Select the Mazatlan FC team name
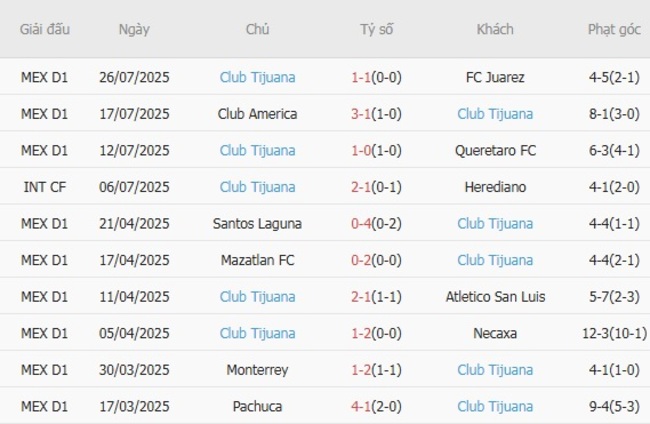650x424 pixels. (257, 260)
